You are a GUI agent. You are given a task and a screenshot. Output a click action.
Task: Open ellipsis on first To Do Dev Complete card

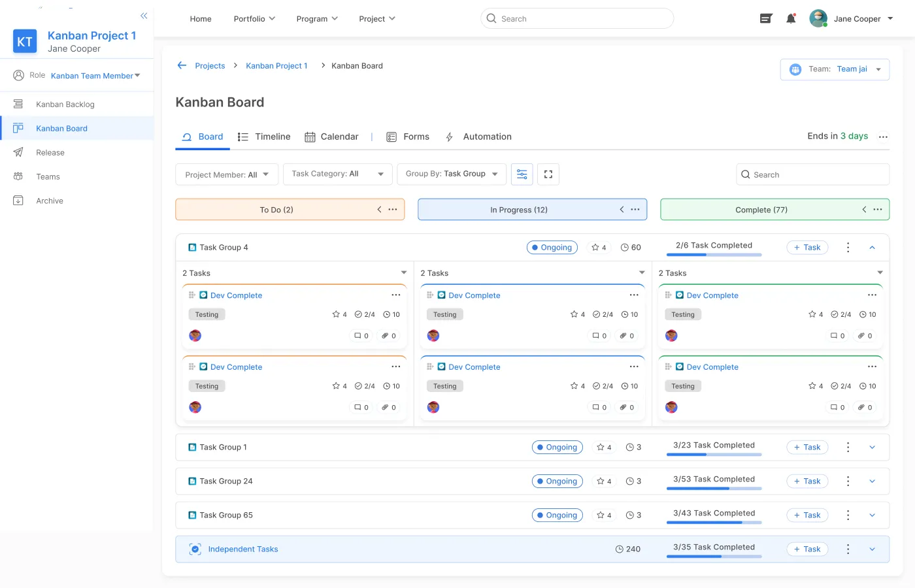pyautogui.click(x=396, y=295)
